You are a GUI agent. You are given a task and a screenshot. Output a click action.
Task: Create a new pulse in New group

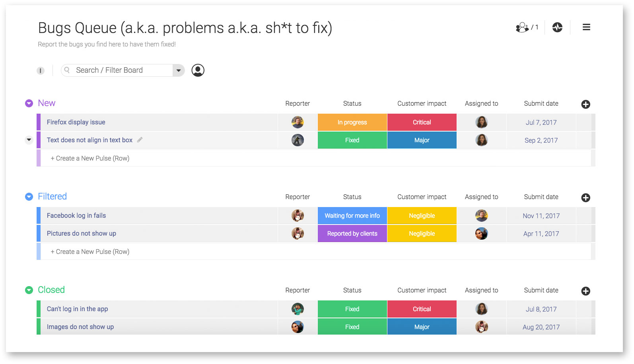click(x=90, y=158)
